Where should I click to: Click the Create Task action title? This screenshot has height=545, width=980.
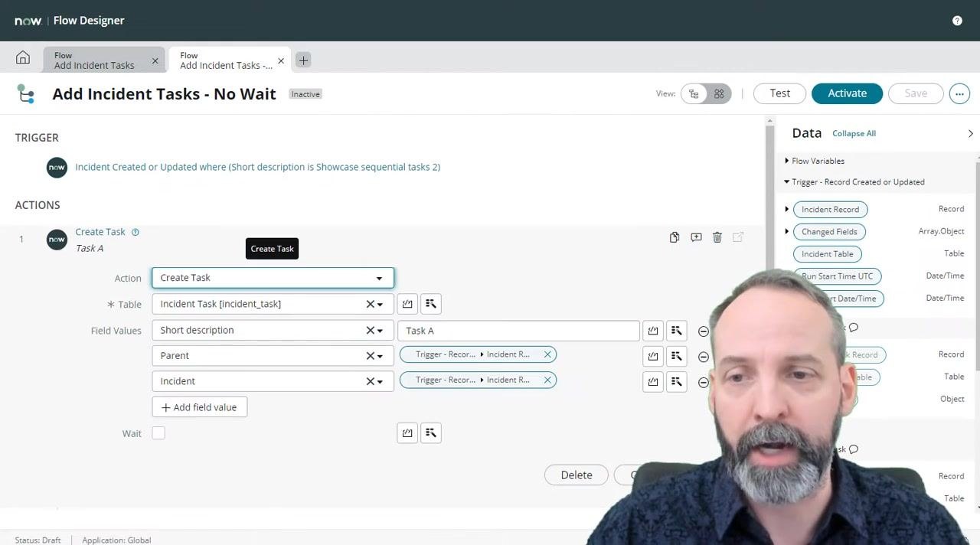(x=100, y=232)
